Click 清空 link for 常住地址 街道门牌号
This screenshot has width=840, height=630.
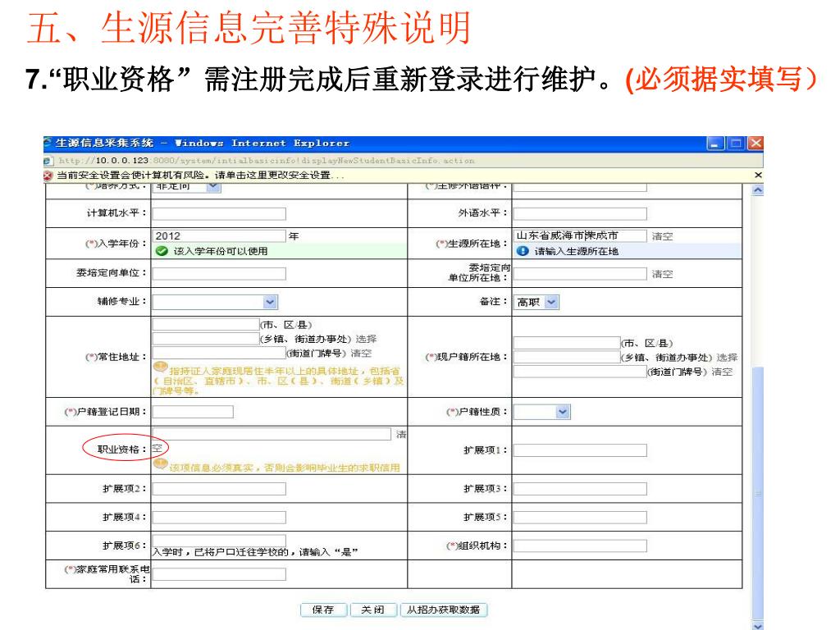pos(361,354)
